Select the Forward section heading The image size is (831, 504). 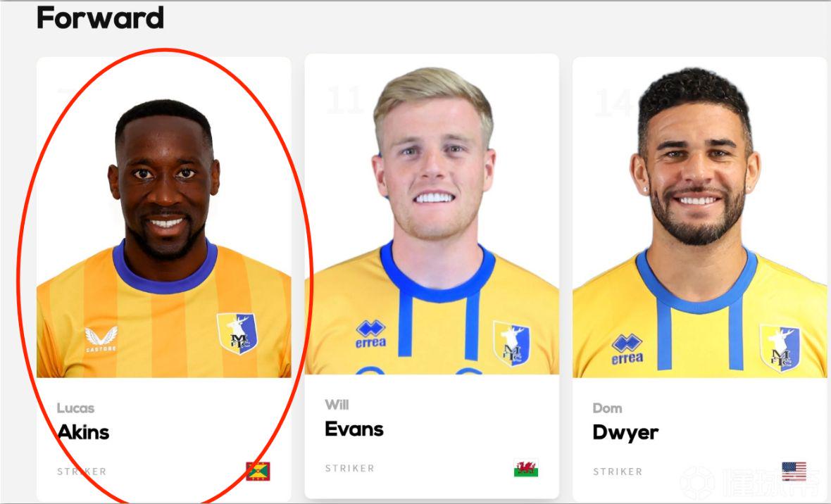pyautogui.click(x=100, y=18)
